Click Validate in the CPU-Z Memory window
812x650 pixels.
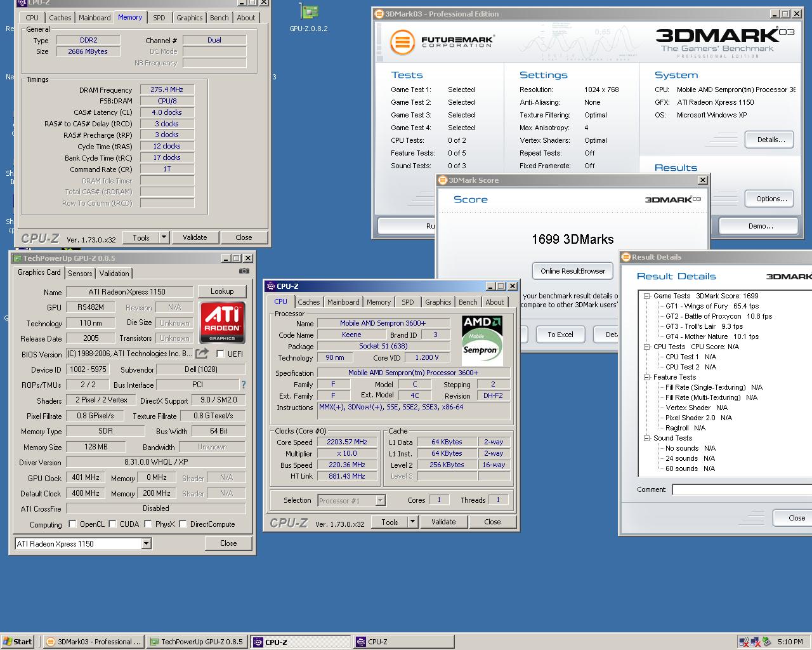coord(195,237)
